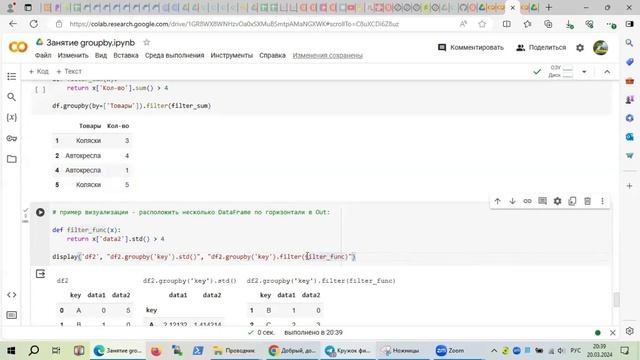Screen dimensions: 640x360
Task: Open the Изменить menu
Action: [x=73, y=56]
